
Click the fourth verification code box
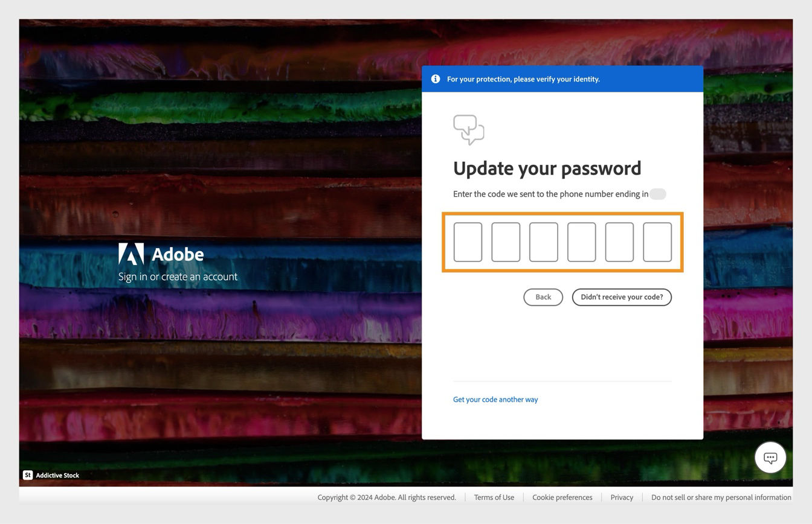[582, 241]
